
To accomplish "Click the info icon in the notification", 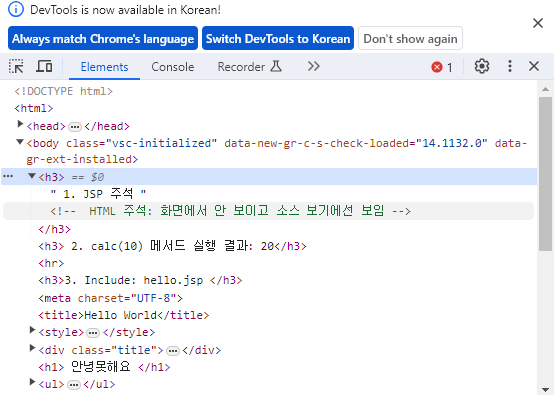I will [16, 10].
